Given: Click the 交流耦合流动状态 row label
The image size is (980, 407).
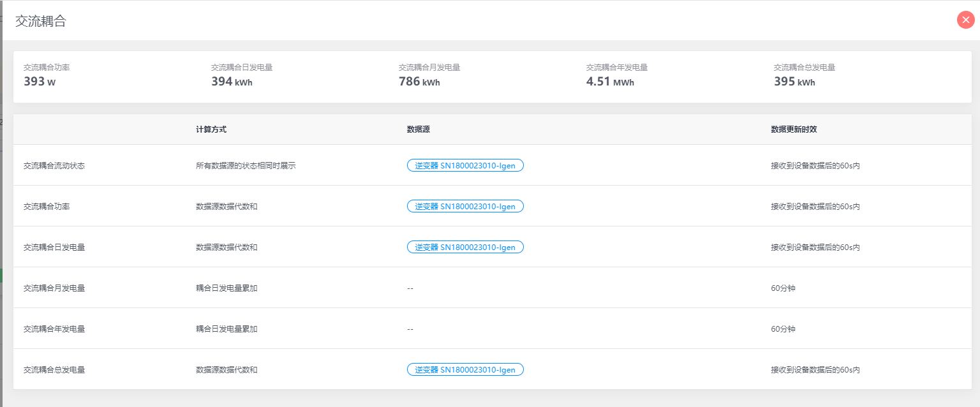Looking at the screenshot, I should coord(54,166).
